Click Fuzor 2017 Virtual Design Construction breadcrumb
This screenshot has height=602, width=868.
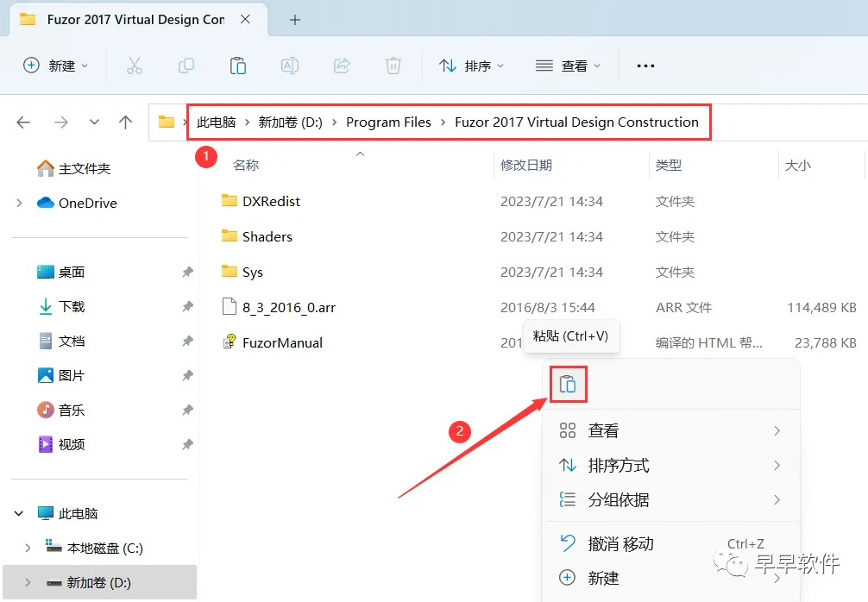coord(577,122)
